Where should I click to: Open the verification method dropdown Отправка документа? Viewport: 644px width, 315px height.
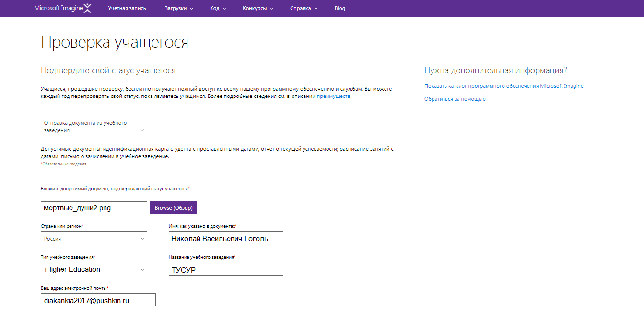pos(94,126)
